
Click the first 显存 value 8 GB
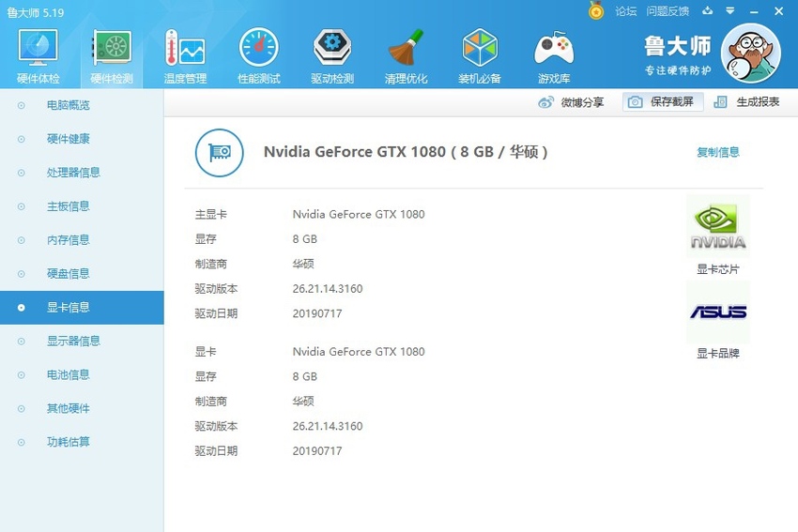pos(305,239)
